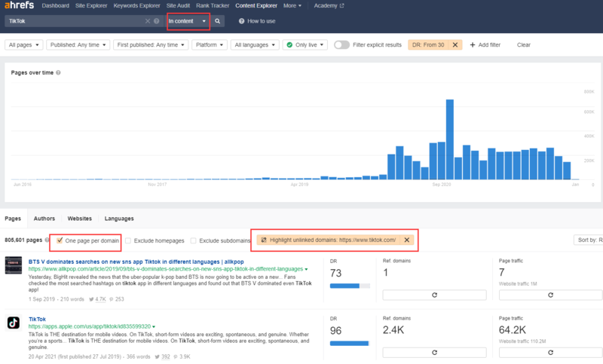Open All languages dropdown

255,45
